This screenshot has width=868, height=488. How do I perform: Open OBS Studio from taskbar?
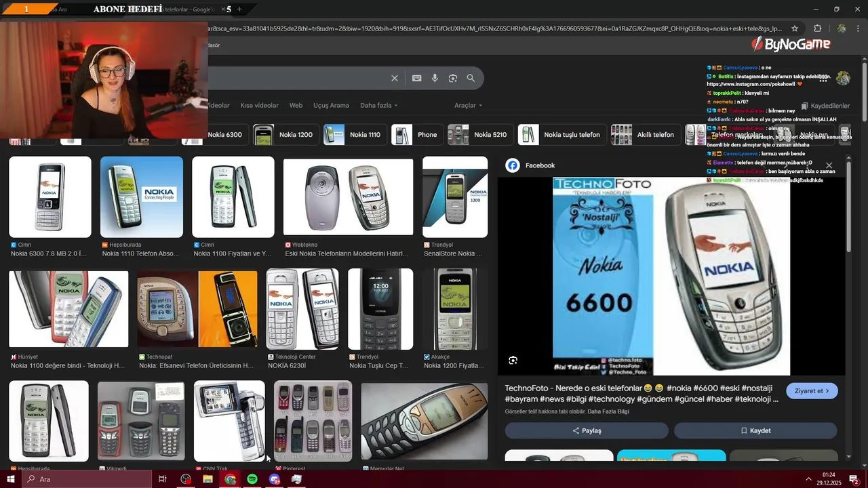pyautogui.click(x=186, y=479)
